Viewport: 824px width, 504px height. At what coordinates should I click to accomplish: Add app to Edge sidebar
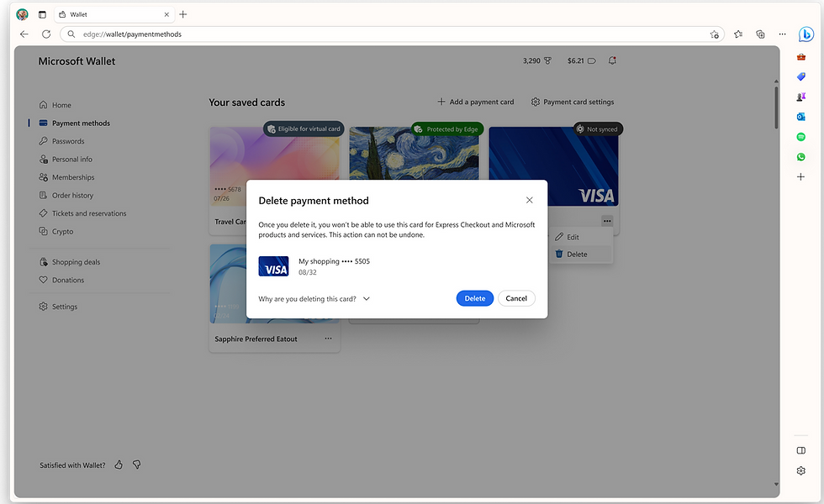coord(800,177)
